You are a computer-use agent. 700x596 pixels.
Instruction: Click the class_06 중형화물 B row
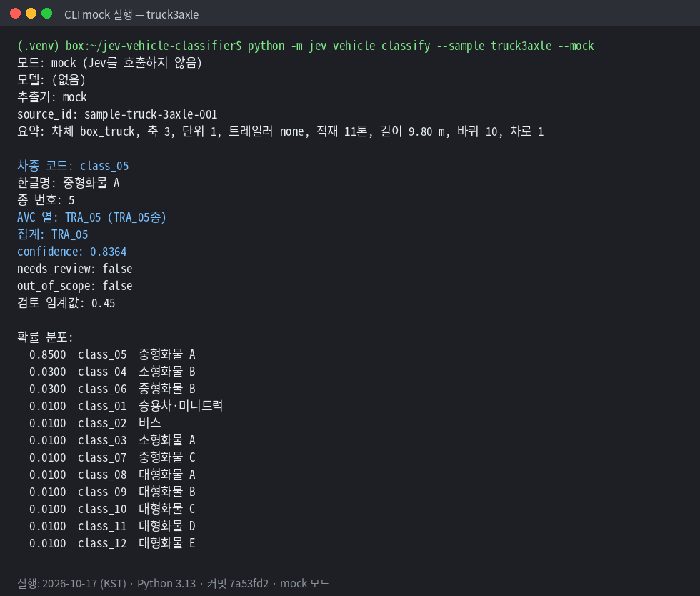112,389
